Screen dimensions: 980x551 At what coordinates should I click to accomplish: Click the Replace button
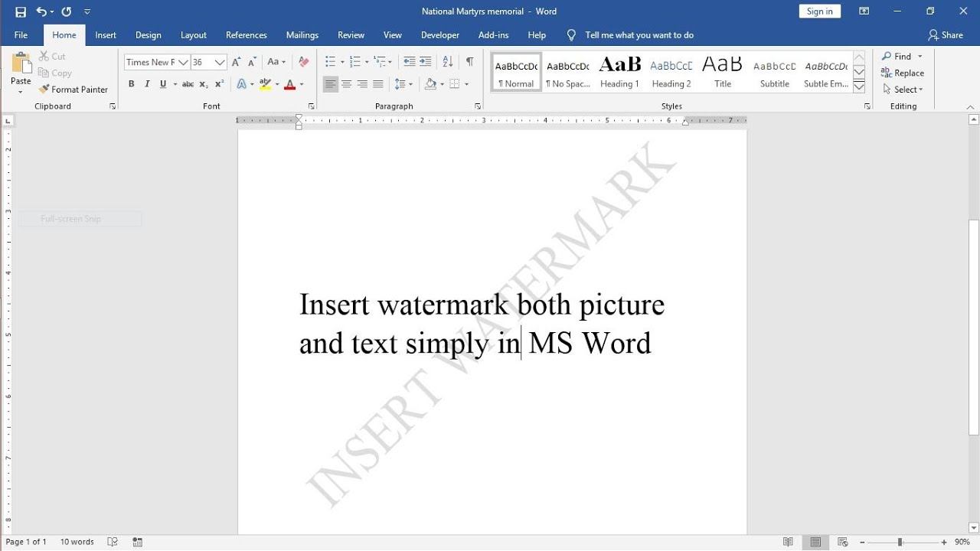pos(903,73)
